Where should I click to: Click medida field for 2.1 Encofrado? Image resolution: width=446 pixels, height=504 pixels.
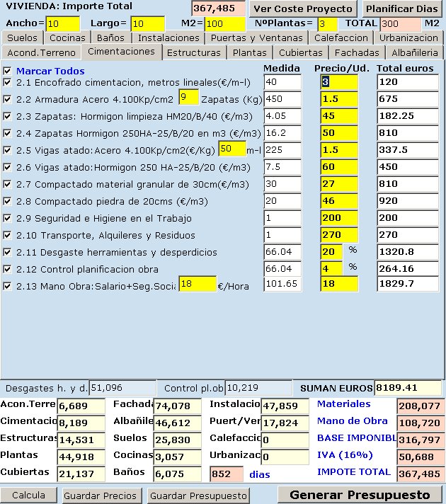pyautogui.click(x=282, y=82)
